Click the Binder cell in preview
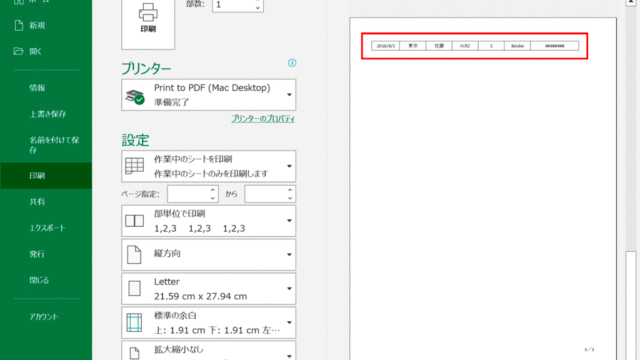 tap(518, 46)
